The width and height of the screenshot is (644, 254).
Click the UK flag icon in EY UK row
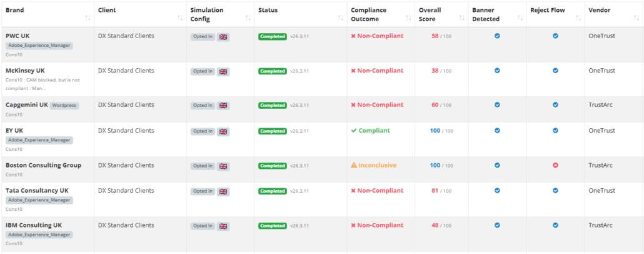click(223, 131)
